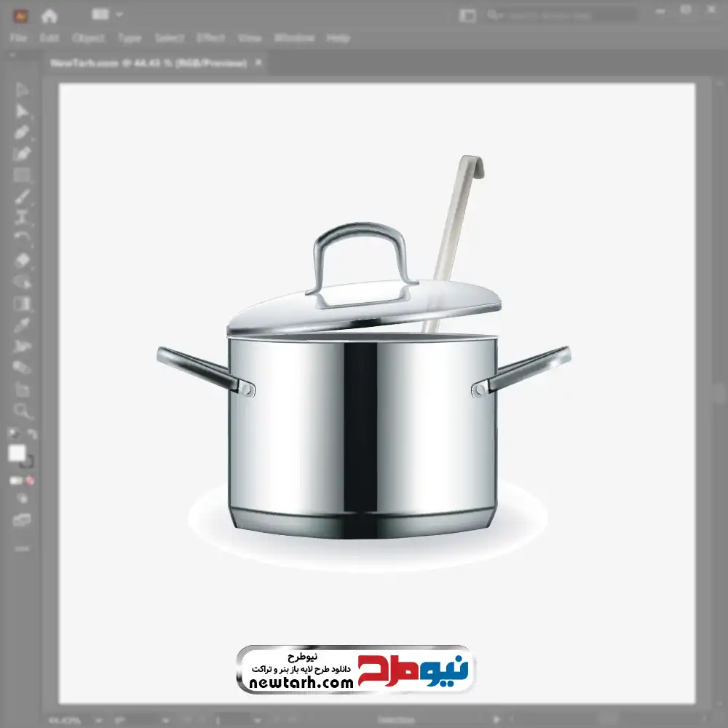Choose the Paintbrush tool
Image resolution: width=728 pixels, height=728 pixels.
tap(22, 197)
